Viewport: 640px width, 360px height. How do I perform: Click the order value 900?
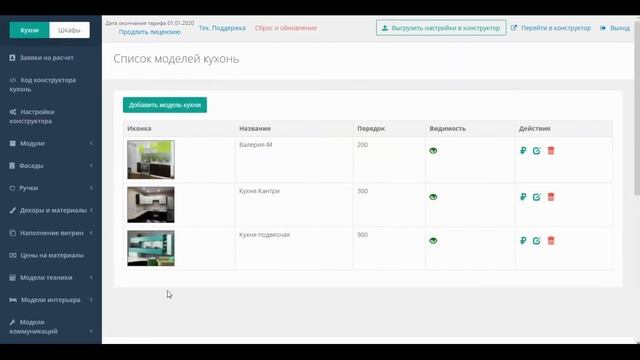pyautogui.click(x=362, y=235)
